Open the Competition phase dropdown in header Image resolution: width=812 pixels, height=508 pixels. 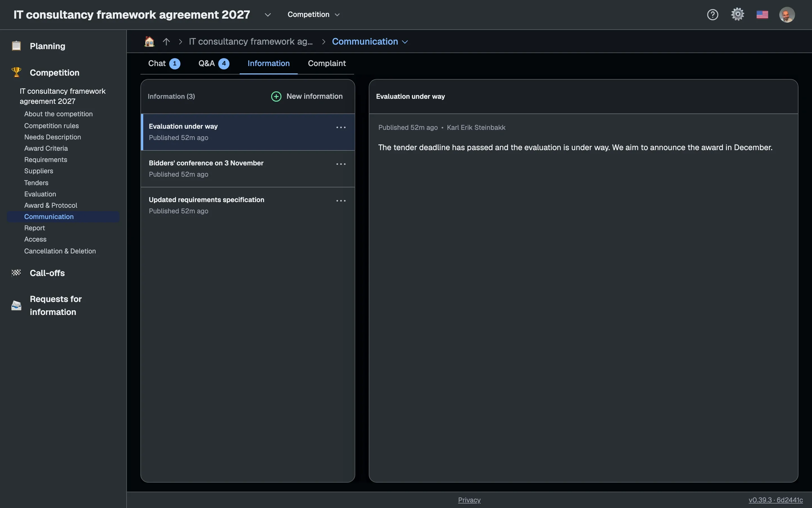pos(314,14)
